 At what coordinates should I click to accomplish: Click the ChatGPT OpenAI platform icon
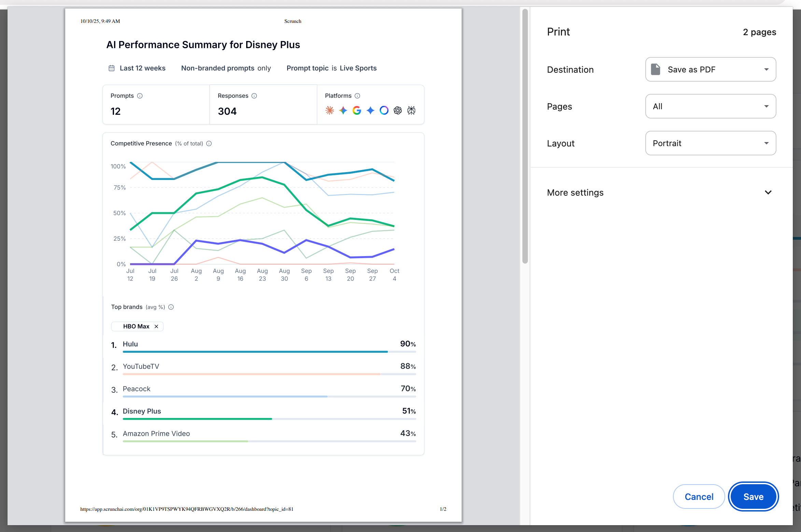(397, 110)
